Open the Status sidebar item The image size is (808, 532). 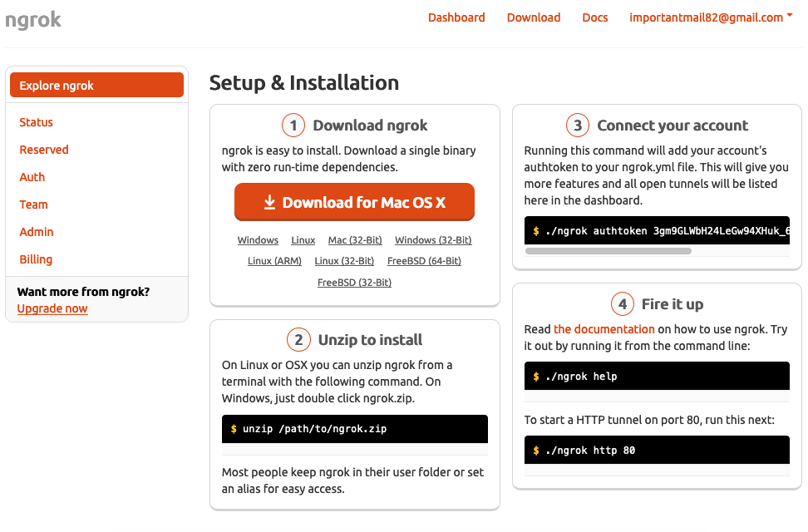click(x=36, y=122)
